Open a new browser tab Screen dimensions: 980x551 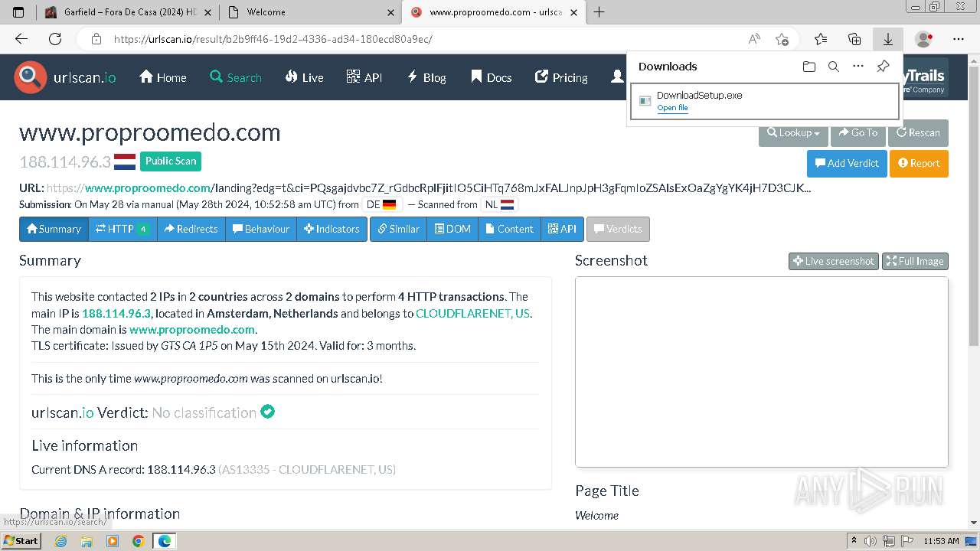(599, 12)
